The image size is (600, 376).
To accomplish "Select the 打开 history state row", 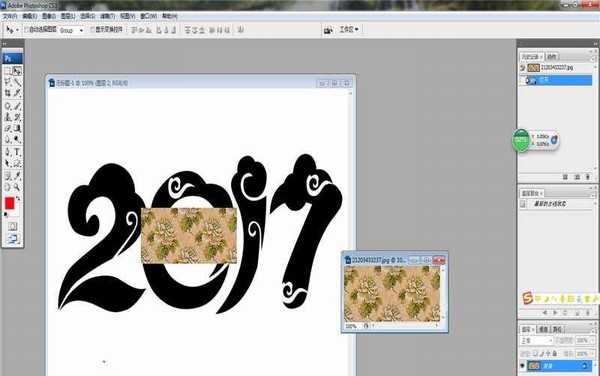I will point(556,80).
